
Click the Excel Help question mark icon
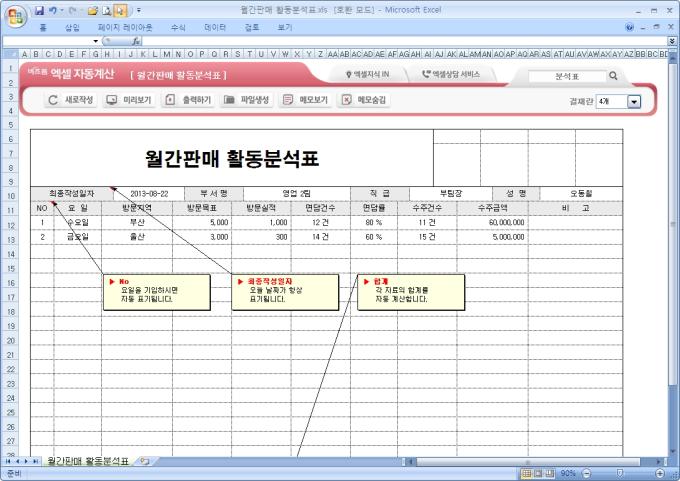(630, 27)
